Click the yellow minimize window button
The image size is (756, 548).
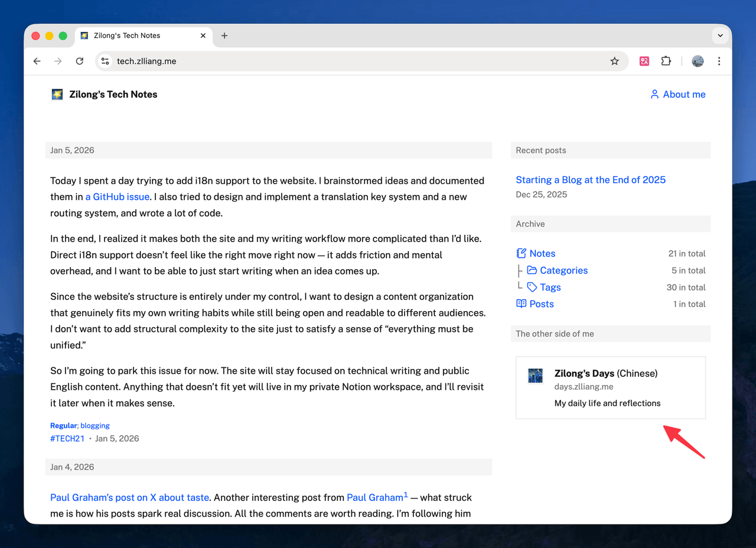point(49,35)
